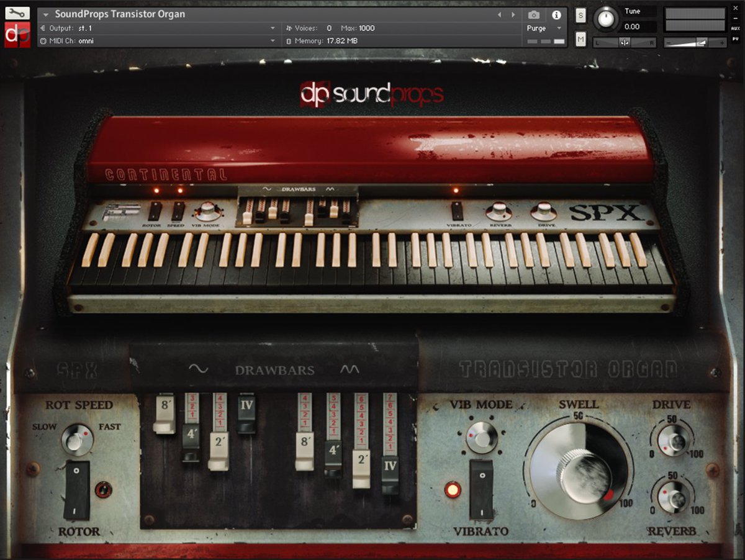Click the large REVERB knob
Image resolution: width=745 pixels, height=560 pixels.
pyautogui.click(x=673, y=497)
